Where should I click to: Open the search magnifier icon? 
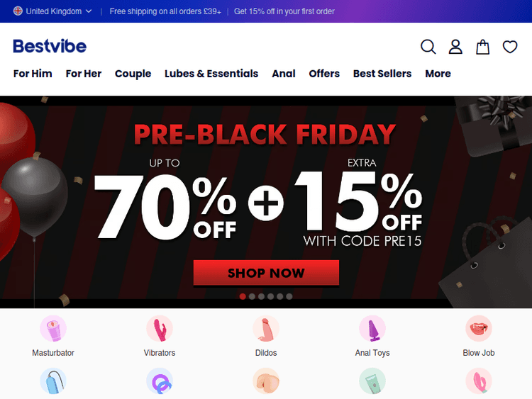(428, 47)
